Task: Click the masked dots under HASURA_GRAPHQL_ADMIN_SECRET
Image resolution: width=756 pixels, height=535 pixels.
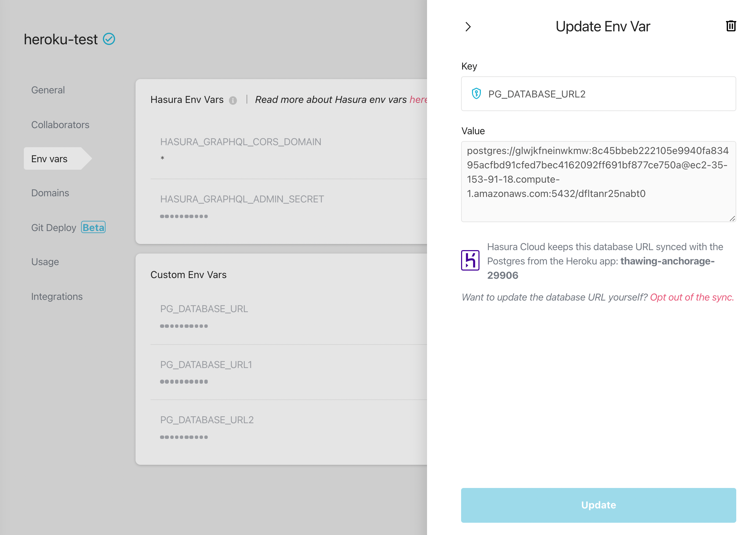Action: [x=184, y=216]
